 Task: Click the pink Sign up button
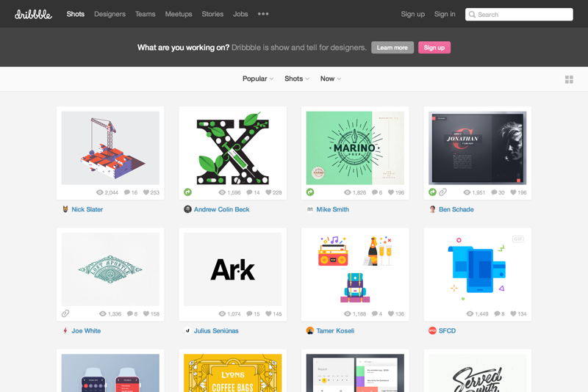[x=434, y=48]
